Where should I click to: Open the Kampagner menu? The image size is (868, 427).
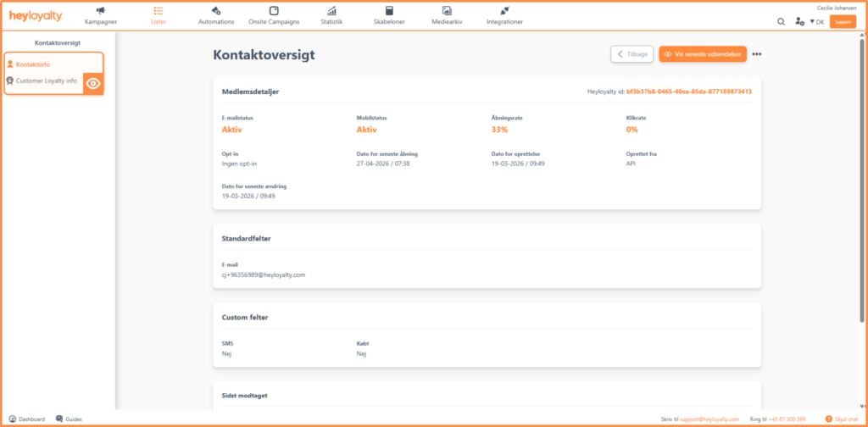tap(101, 22)
